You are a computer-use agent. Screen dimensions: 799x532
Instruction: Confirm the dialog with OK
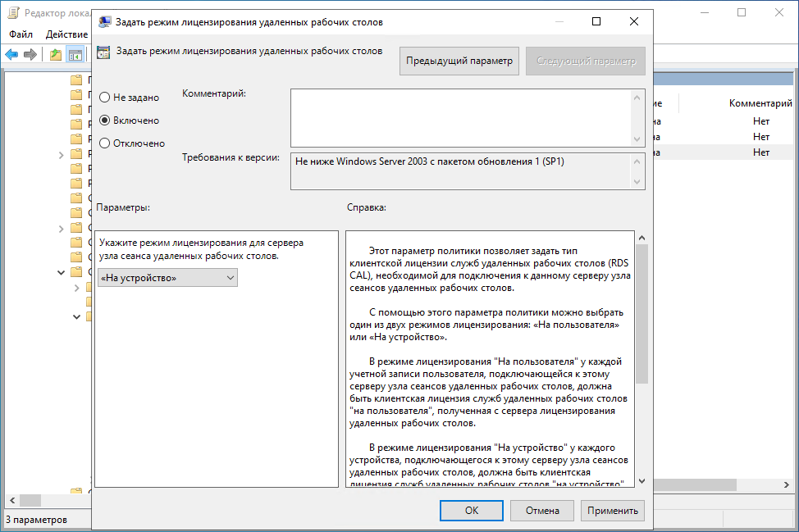pyautogui.click(x=472, y=510)
